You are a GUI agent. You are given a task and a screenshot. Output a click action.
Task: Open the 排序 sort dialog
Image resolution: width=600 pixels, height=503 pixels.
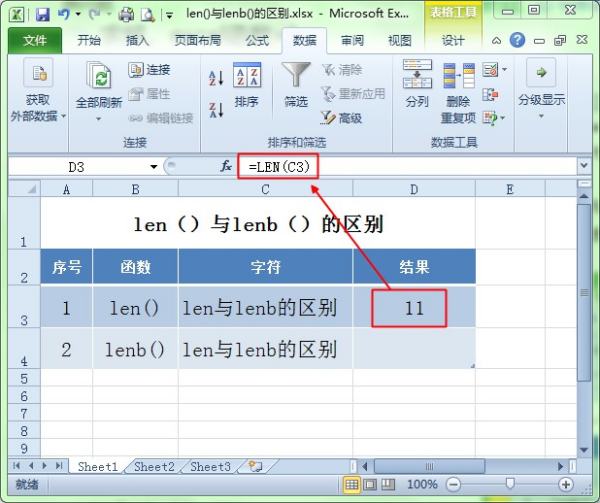point(247,85)
